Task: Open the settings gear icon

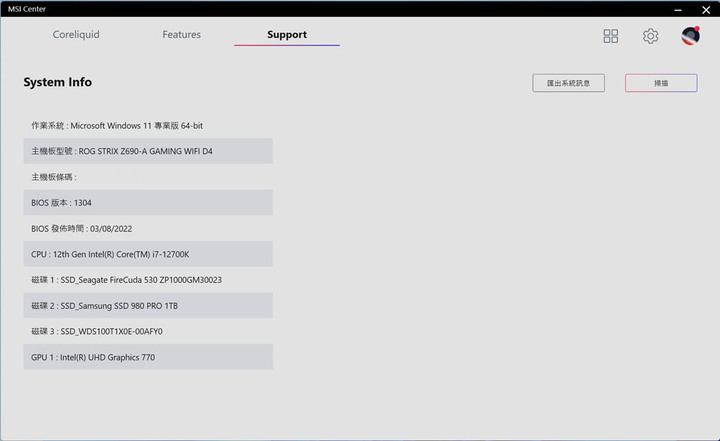Action: coord(650,36)
